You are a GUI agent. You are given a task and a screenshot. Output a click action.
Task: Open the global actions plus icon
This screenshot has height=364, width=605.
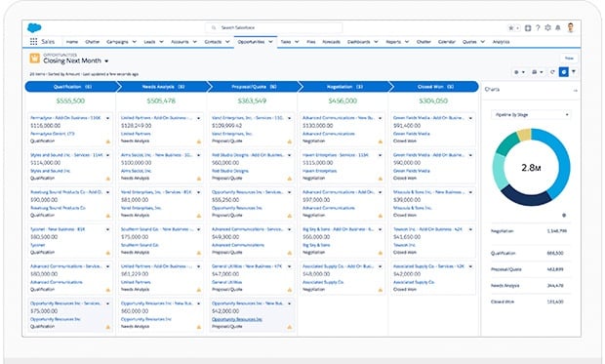click(x=528, y=27)
